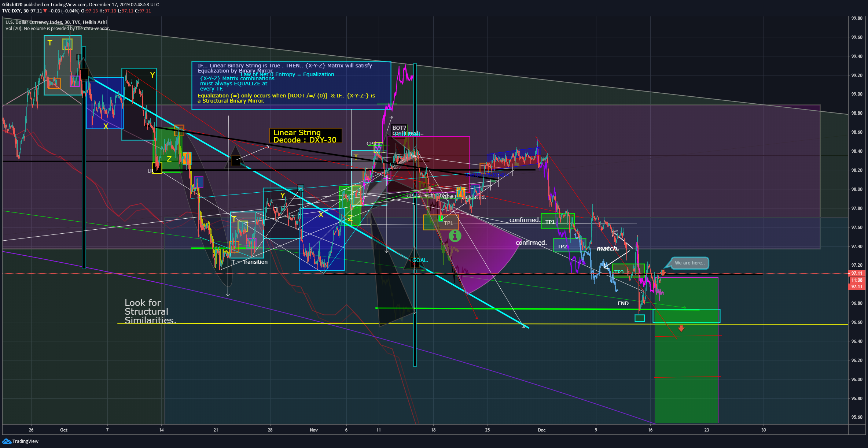
Task: Click the 95.60 price scale value
Action: [x=857, y=417]
